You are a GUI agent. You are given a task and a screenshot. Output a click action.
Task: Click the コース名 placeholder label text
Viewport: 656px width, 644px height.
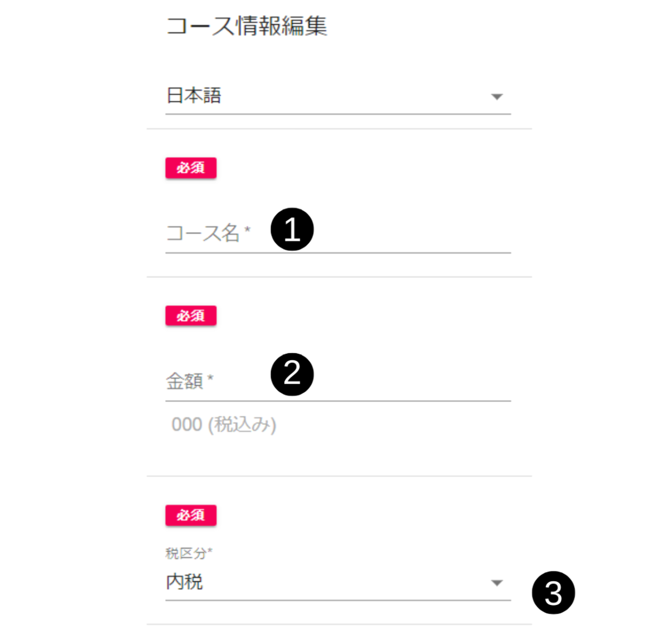202,234
